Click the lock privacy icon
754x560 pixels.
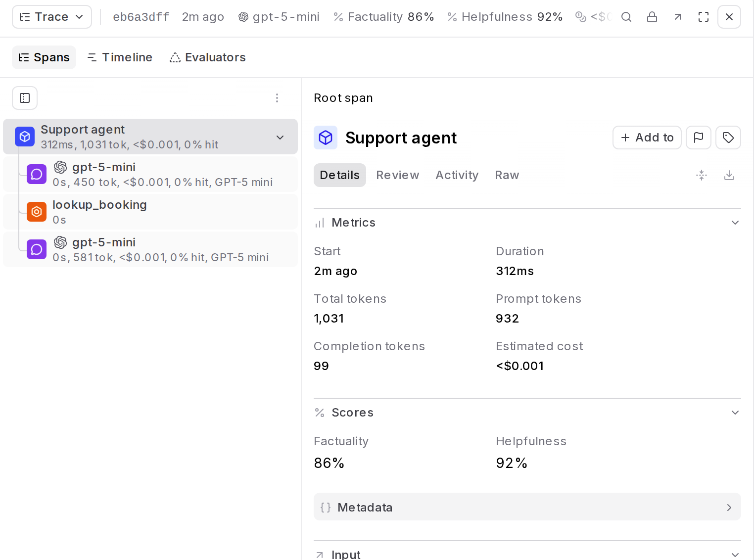pyautogui.click(x=652, y=17)
